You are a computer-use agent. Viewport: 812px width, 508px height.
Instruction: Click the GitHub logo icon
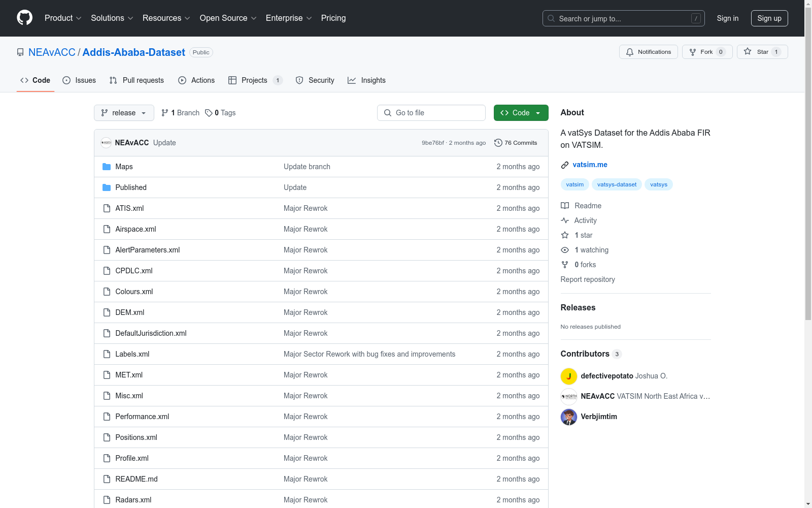tap(24, 18)
